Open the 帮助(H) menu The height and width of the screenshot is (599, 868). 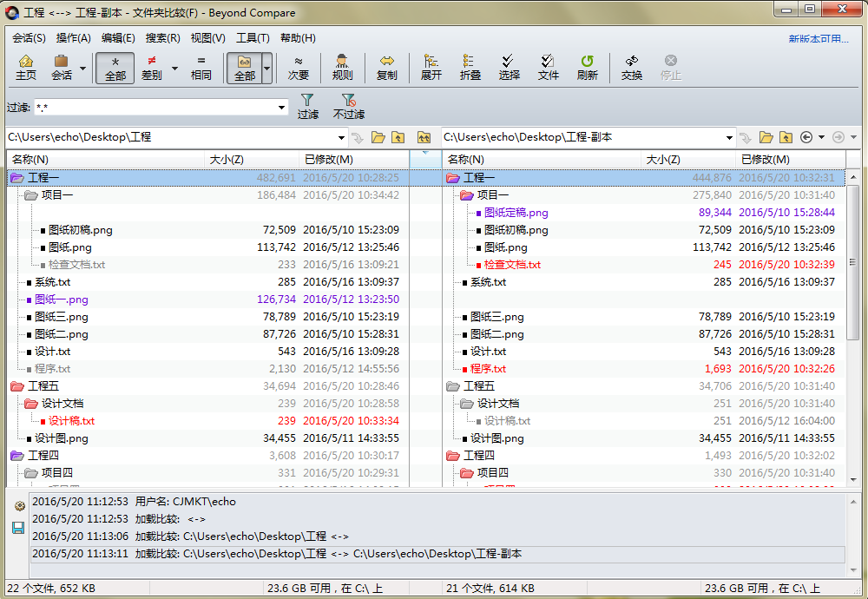pos(298,37)
